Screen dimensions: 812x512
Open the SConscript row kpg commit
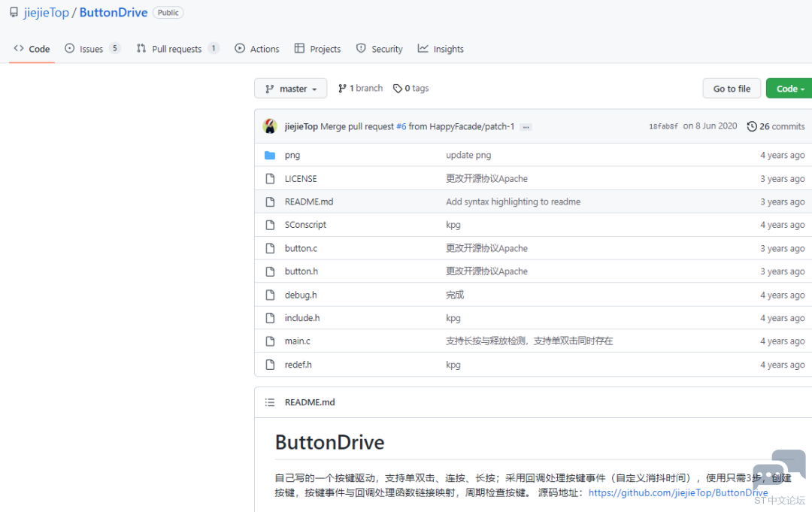pos(453,225)
